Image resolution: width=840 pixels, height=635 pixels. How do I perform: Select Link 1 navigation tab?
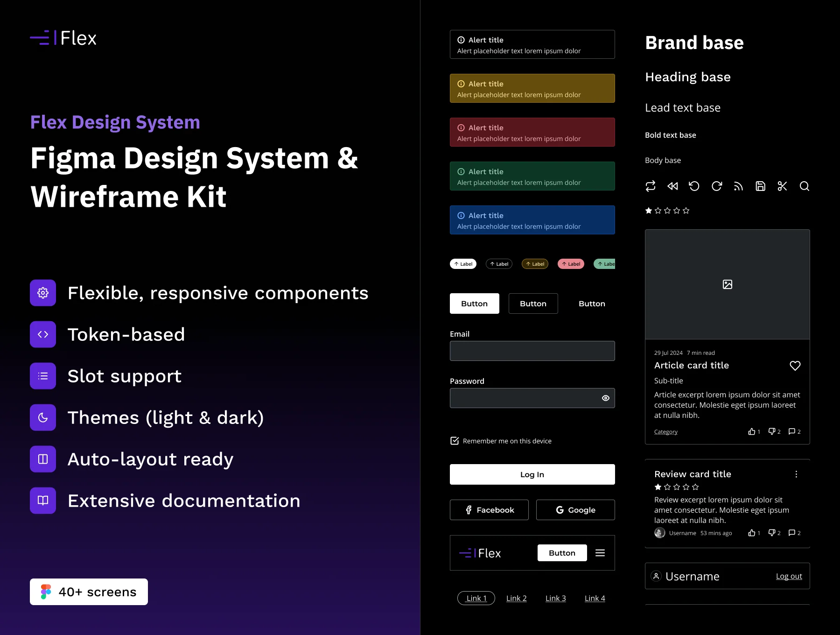tap(476, 598)
